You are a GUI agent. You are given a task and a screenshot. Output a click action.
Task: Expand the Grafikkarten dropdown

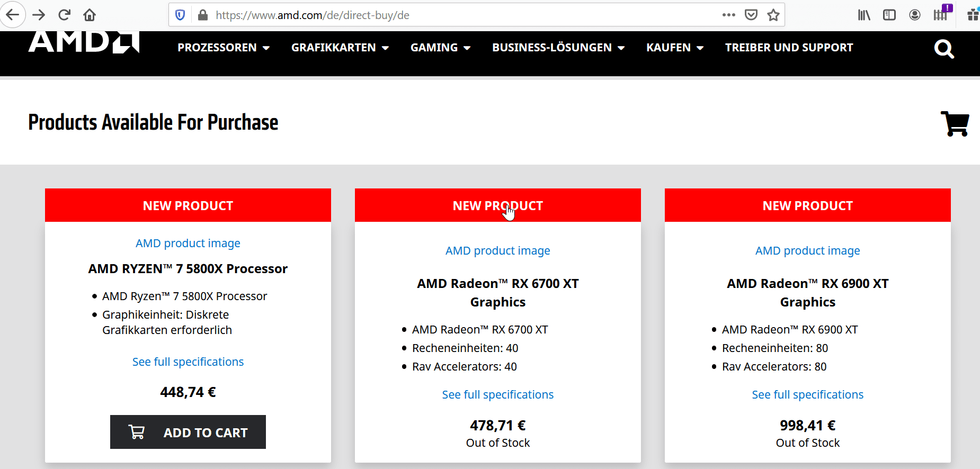[x=340, y=48]
